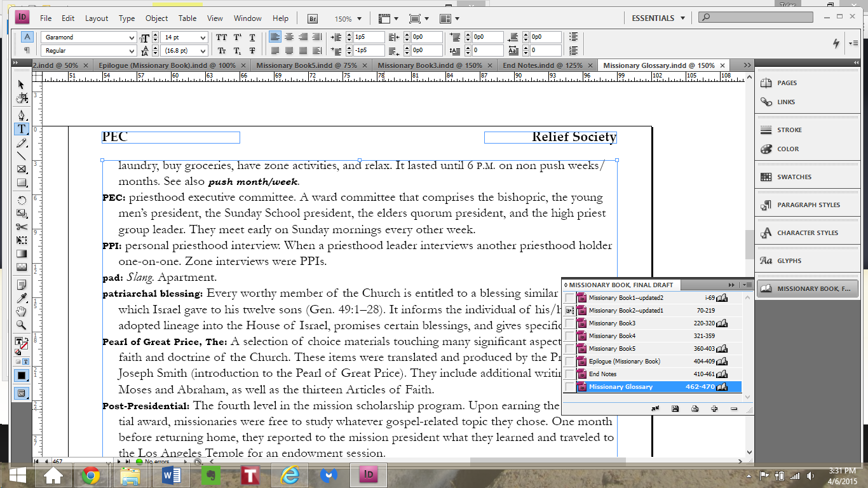
Task: Open the Paragraph Styles panel
Action: [808, 205]
